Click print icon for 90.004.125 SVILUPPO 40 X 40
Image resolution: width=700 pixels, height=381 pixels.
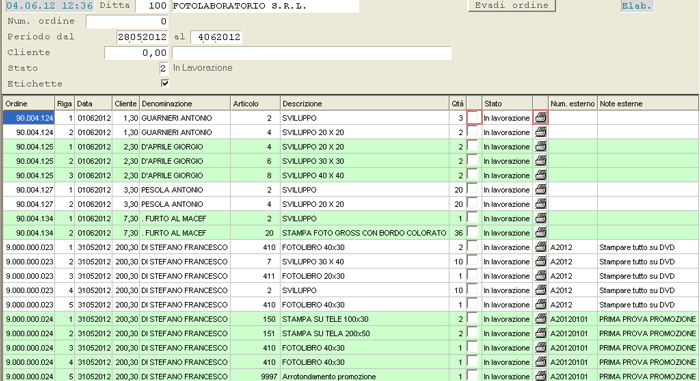tap(541, 175)
